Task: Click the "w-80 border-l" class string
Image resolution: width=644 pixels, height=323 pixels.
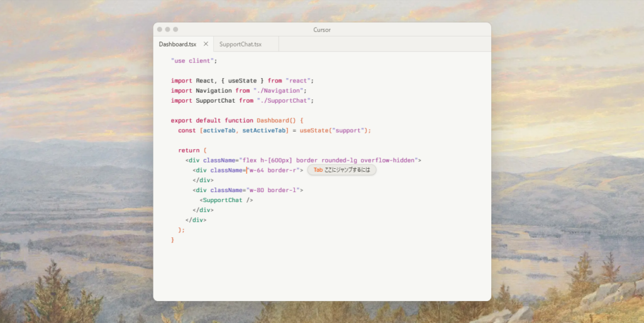Action: (273, 191)
